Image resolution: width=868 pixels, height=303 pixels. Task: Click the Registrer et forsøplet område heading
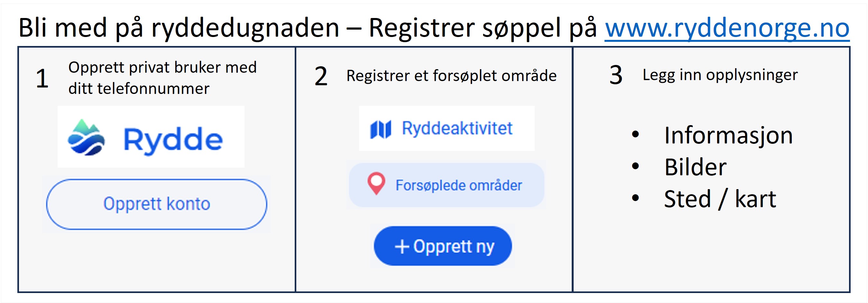click(451, 76)
